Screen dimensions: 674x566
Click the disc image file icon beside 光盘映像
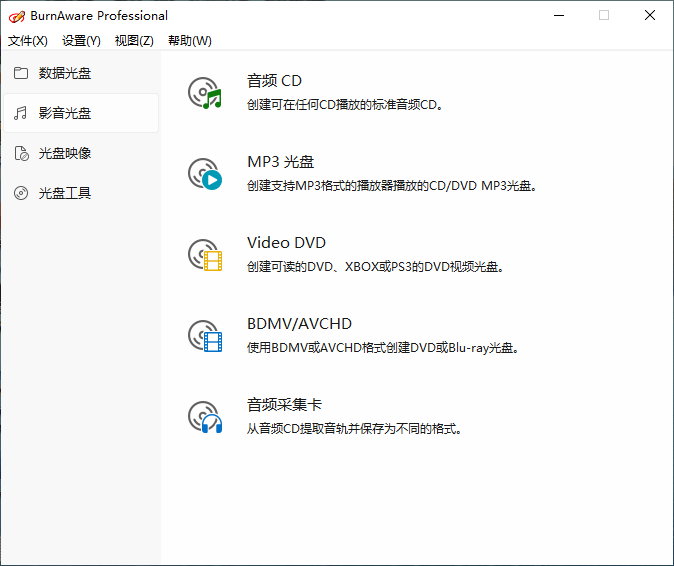tap(21, 153)
